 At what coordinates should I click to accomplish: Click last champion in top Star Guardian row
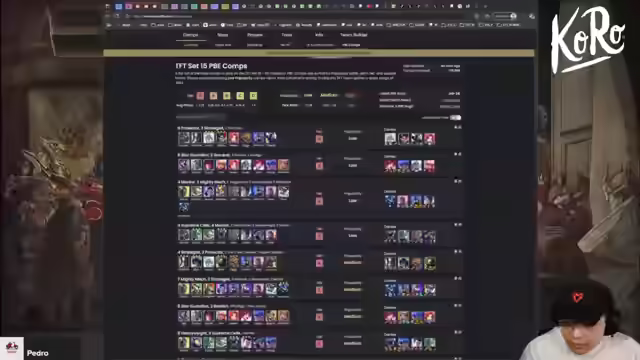[x=283, y=165]
